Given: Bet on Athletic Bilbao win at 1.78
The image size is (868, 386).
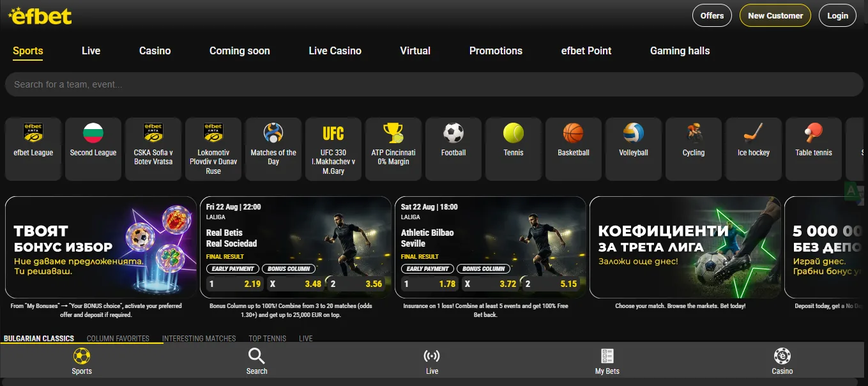Looking at the screenshot, I should click(430, 284).
